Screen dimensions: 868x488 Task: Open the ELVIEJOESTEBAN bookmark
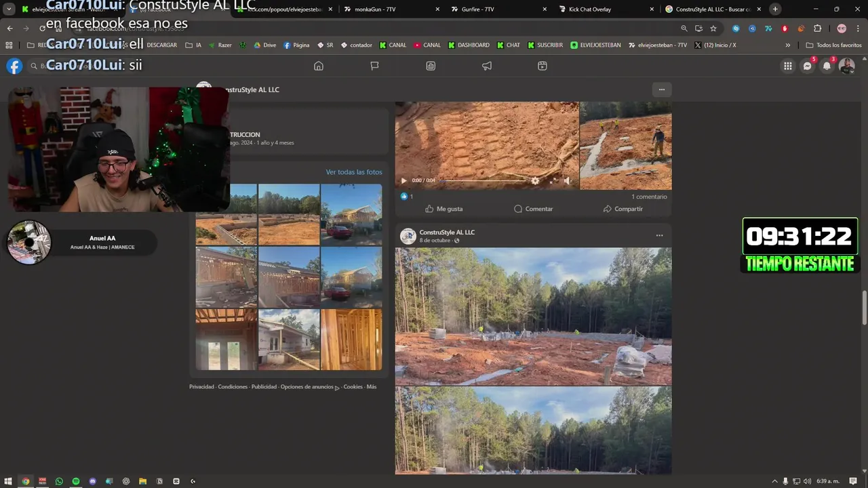click(595, 45)
